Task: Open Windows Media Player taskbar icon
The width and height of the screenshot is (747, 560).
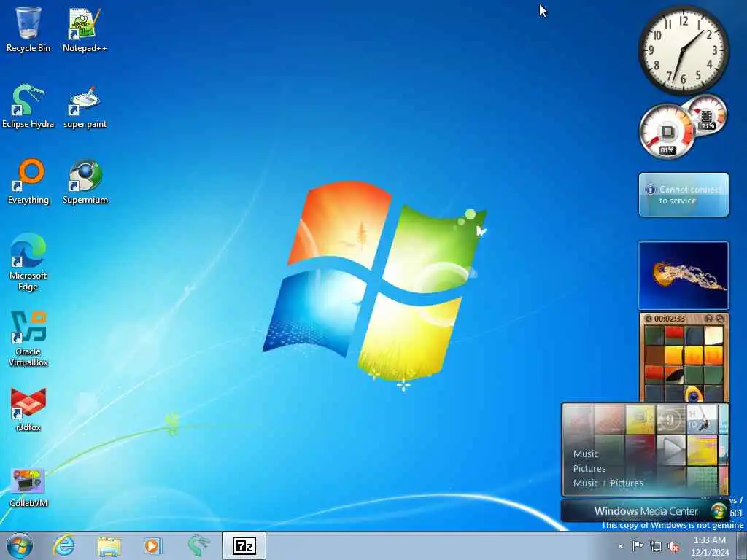Action: [152, 545]
